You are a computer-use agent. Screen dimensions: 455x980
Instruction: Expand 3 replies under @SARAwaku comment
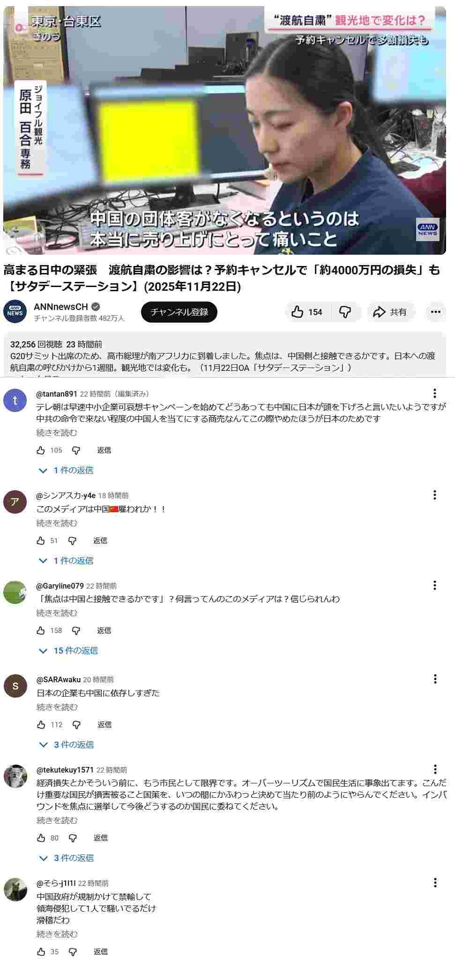(x=67, y=744)
